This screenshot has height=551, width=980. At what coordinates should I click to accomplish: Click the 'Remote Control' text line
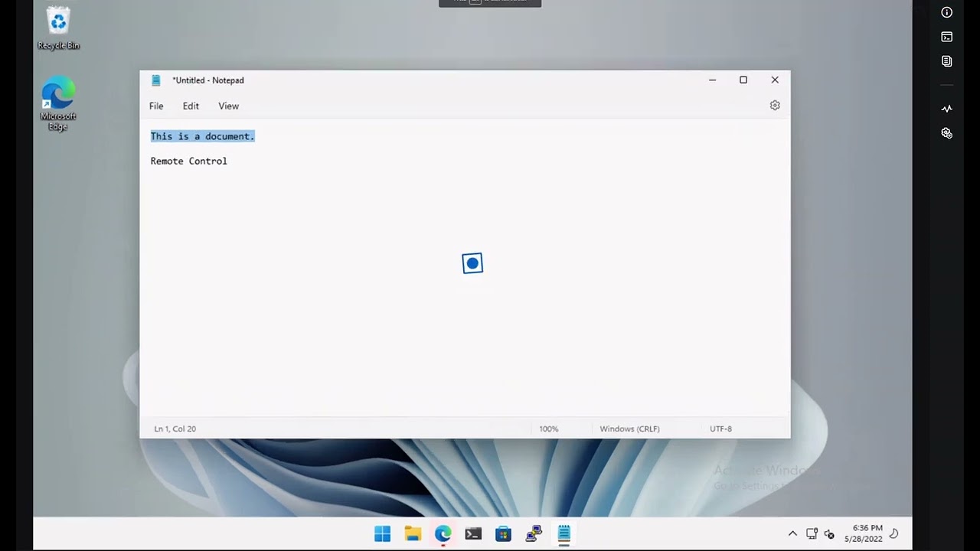[189, 161]
